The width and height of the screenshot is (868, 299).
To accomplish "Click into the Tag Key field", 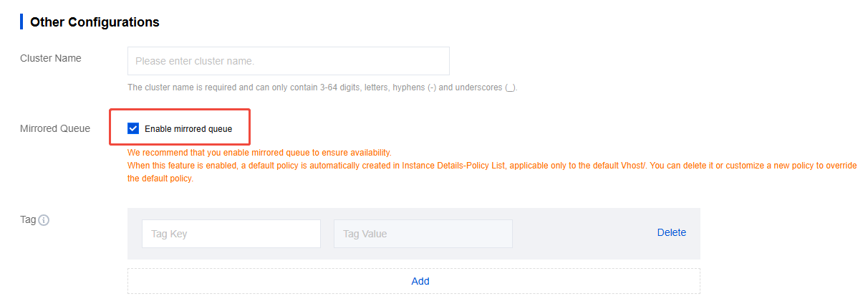I will pos(231,234).
